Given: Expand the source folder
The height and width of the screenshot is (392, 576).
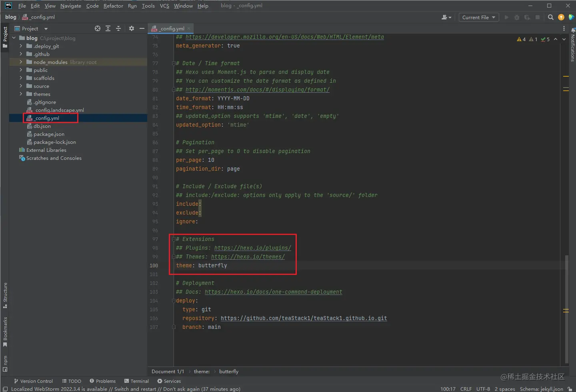Looking at the screenshot, I should click(x=21, y=86).
